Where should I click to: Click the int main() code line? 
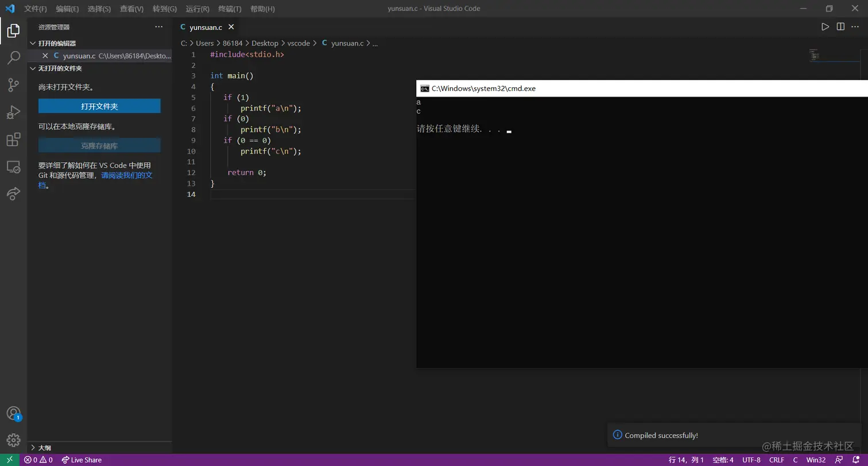(x=232, y=76)
